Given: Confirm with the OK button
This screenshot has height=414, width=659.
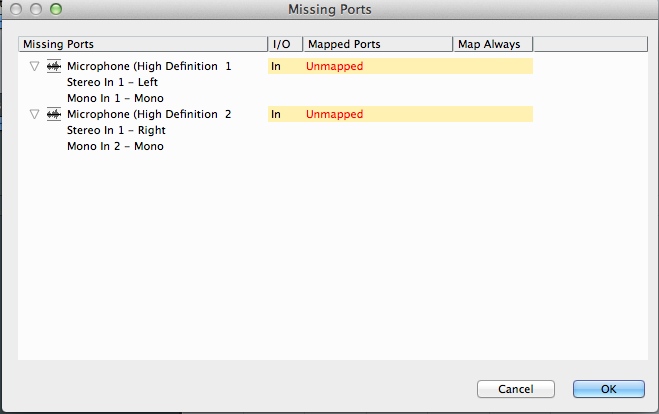Looking at the screenshot, I should tap(609, 389).
